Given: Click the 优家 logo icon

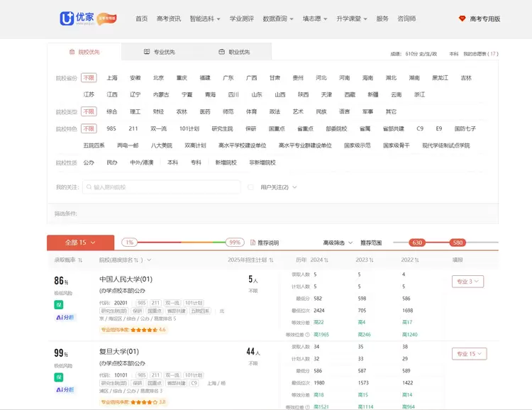Looking at the screenshot, I should click(67, 18).
